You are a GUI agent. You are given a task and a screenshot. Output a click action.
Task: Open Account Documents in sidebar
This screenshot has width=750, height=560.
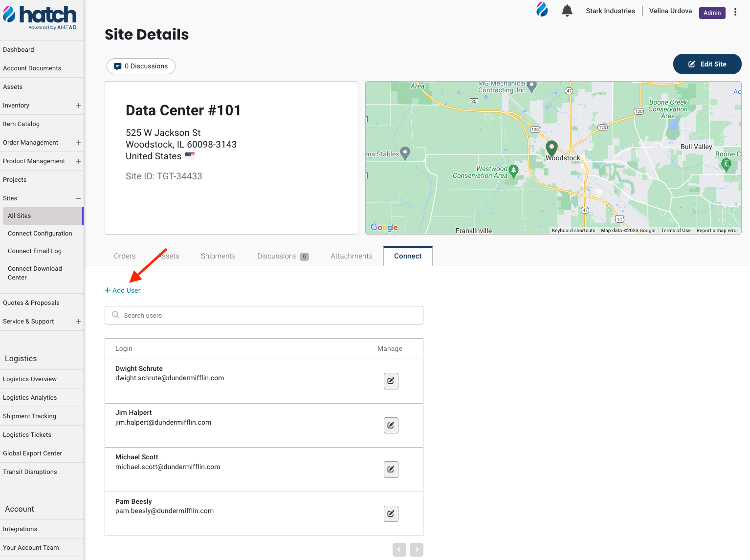pyautogui.click(x=42, y=68)
